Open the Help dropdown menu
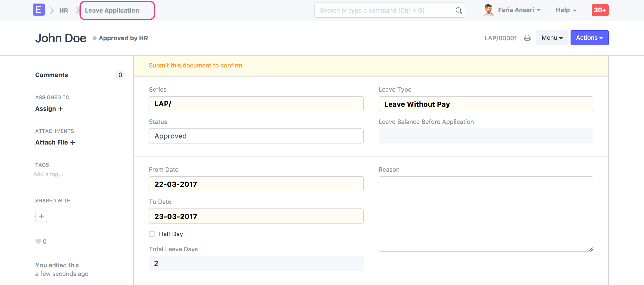Screen dimensions: 644x285 coord(566,10)
